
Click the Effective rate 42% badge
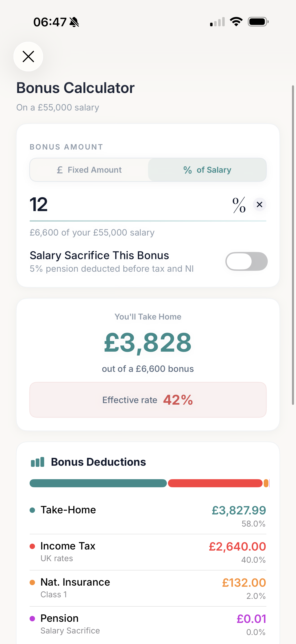pos(148,399)
